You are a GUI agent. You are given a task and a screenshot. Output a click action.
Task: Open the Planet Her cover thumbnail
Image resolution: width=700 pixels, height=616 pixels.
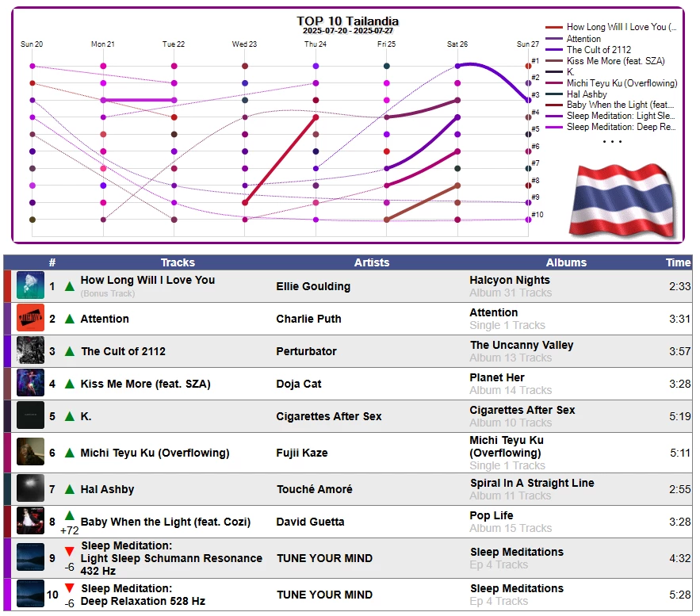(30, 384)
